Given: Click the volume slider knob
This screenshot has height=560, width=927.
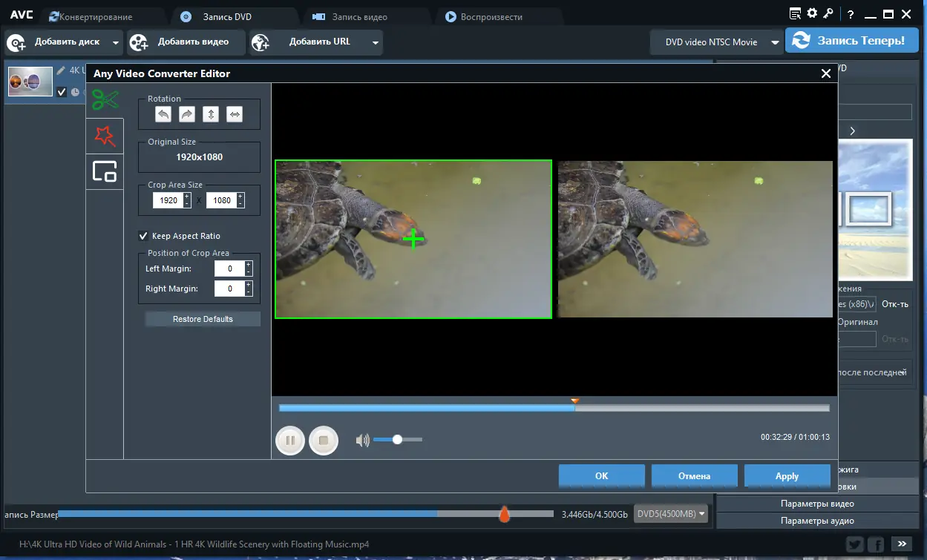Looking at the screenshot, I should coord(397,440).
